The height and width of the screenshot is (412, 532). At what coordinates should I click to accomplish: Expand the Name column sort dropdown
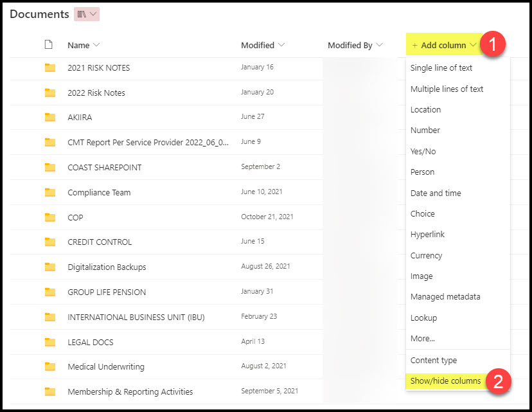tap(97, 45)
